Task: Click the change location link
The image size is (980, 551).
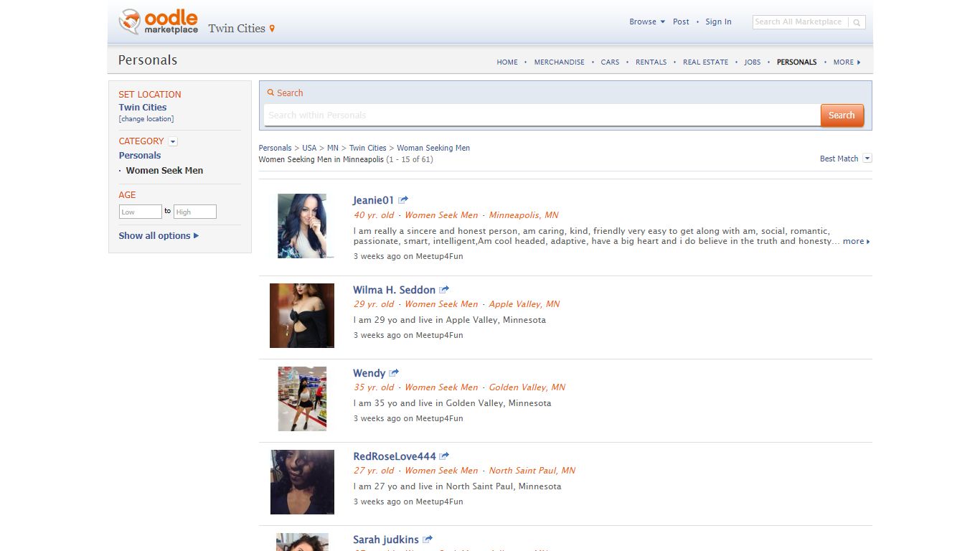Action: (x=146, y=119)
